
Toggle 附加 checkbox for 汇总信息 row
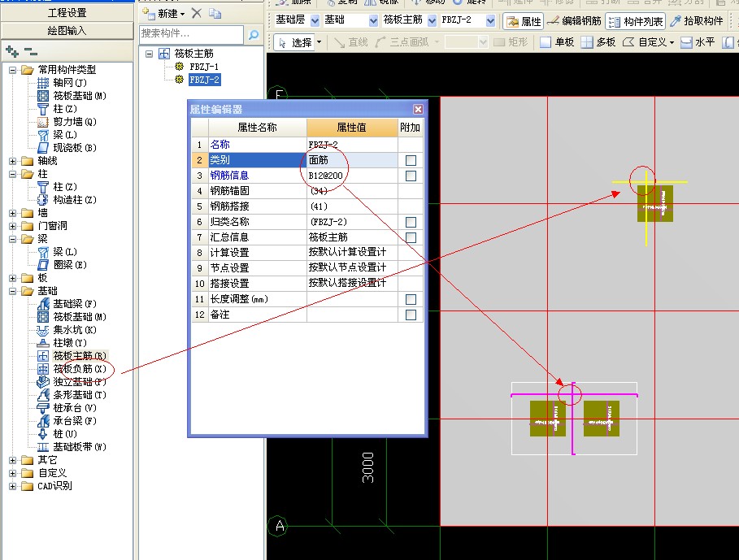pyautogui.click(x=411, y=238)
